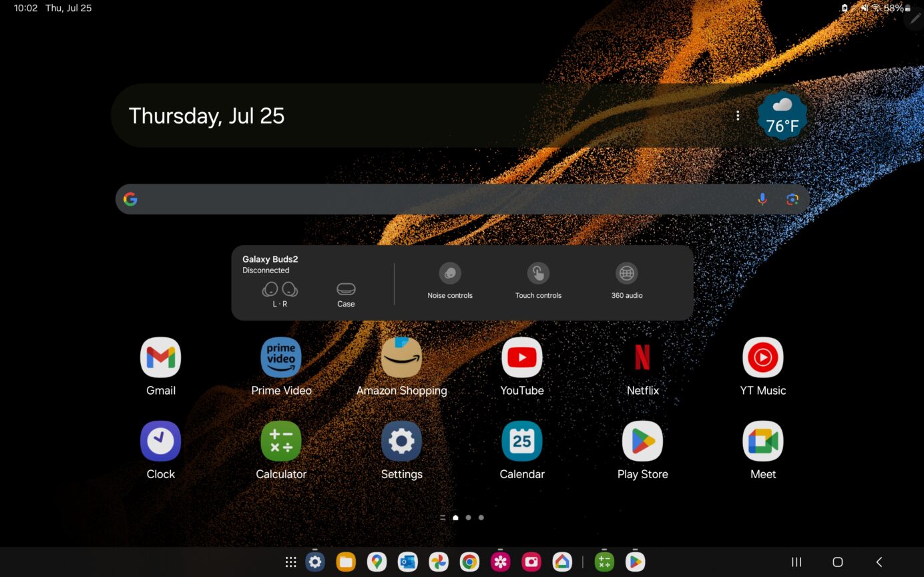Check earbuds battery via L · R indicator
Image resolution: width=924 pixels, height=577 pixels.
(x=280, y=294)
